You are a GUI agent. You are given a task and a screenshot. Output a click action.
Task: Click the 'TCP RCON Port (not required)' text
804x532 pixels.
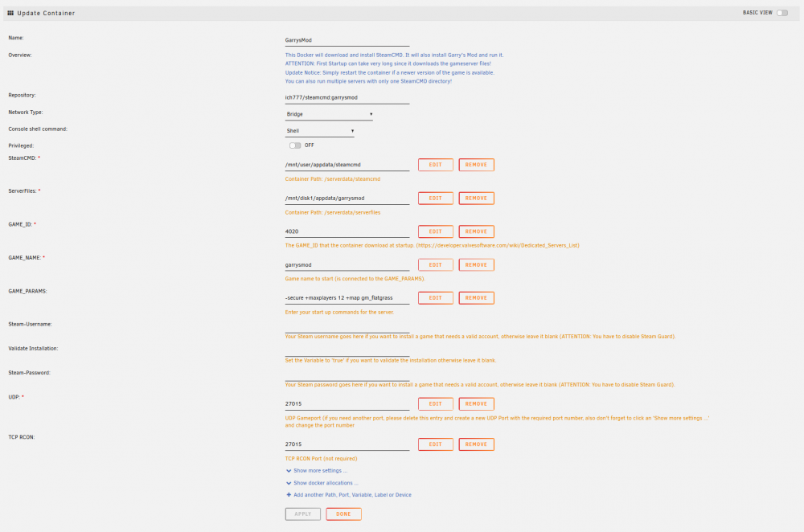pyautogui.click(x=321, y=459)
